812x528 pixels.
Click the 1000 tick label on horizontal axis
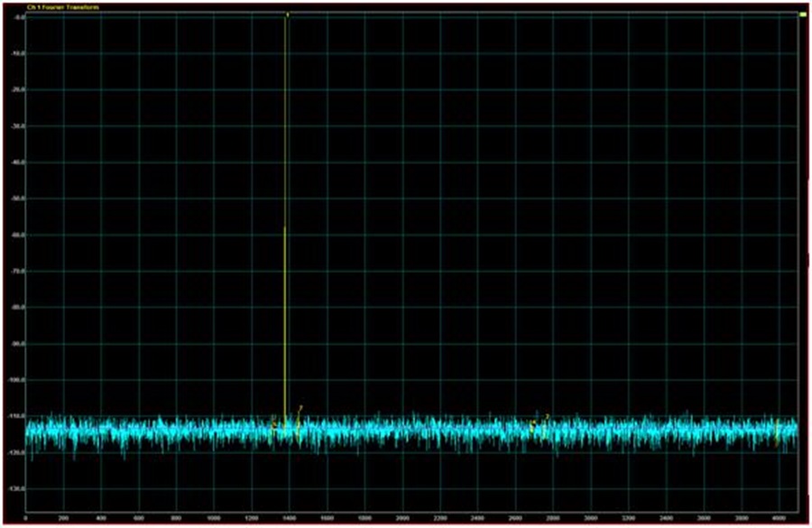pos(214,518)
